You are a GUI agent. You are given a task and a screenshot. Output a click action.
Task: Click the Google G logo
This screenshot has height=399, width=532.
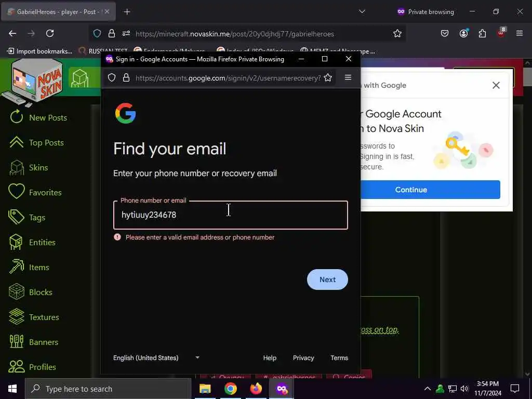point(126,113)
